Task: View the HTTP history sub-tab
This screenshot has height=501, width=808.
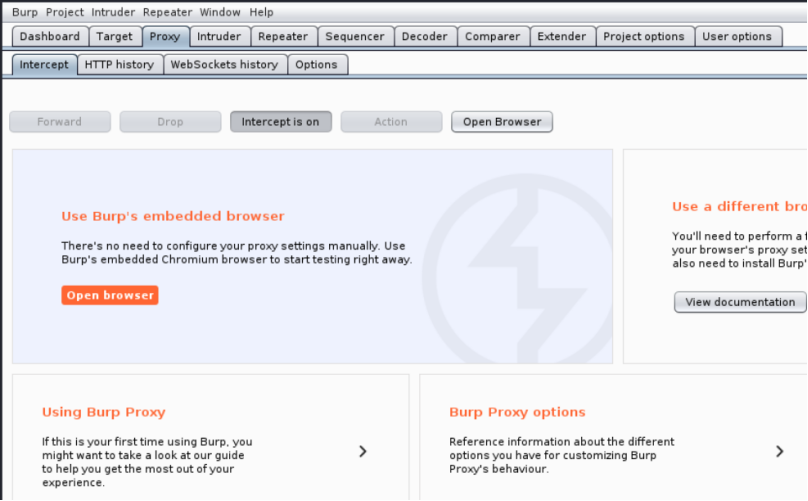Action: click(x=120, y=65)
